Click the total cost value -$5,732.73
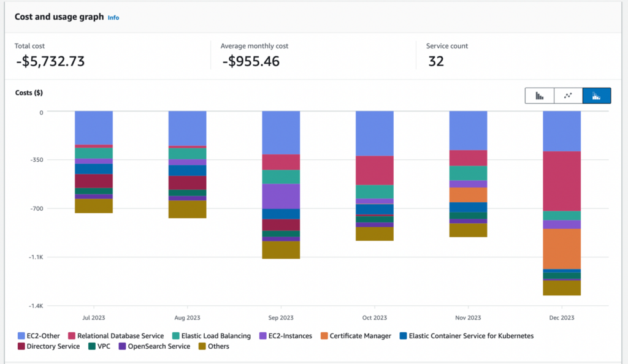This screenshot has width=628, height=364. click(x=50, y=61)
